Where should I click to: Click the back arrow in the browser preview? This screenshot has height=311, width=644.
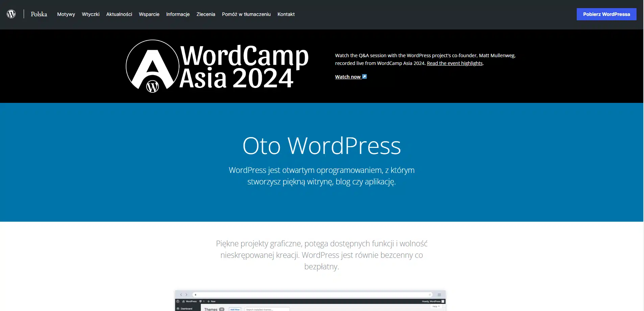(x=181, y=295)
